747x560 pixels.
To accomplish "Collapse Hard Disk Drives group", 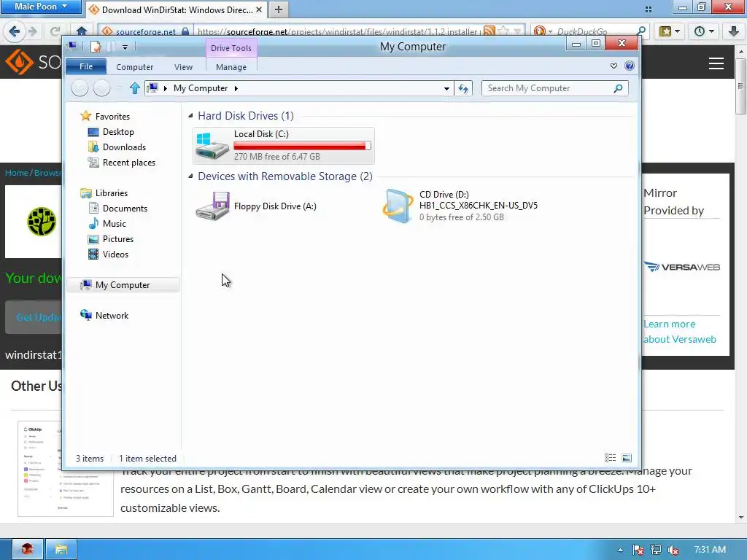I will [190, 116].
